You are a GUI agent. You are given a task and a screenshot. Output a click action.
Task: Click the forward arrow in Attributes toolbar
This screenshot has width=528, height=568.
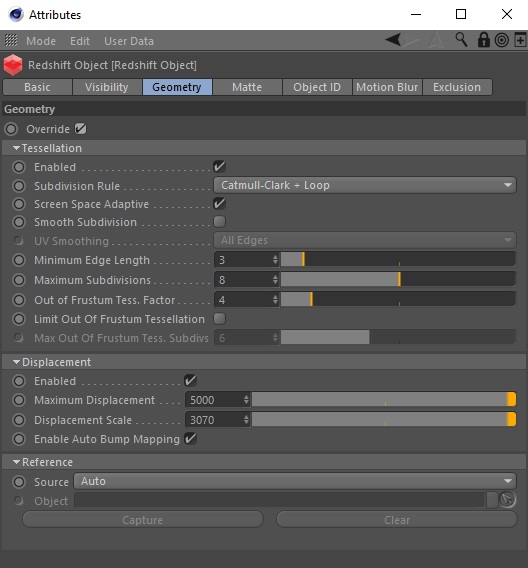click(x=412, y=40)
